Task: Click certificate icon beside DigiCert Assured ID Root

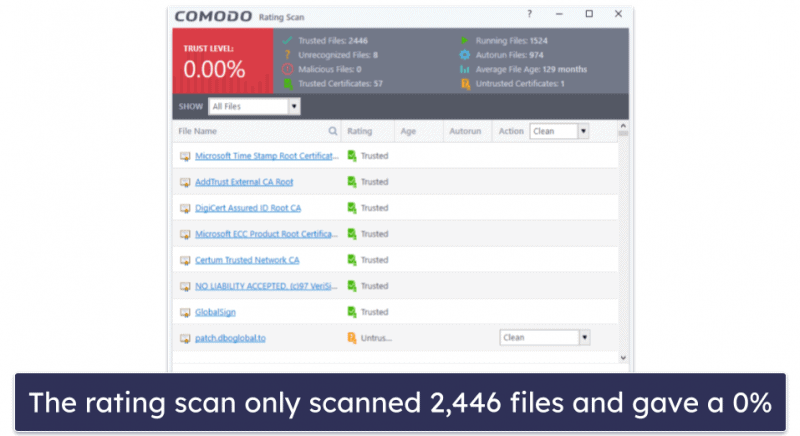Action: click(185, 208)
